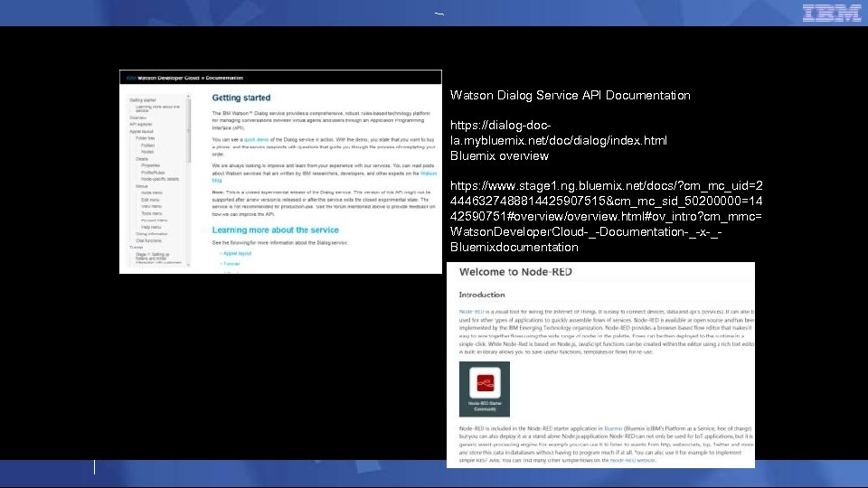Open the 'Applet layout' bullet link
868x488 pixels.
tap(237, 253)
